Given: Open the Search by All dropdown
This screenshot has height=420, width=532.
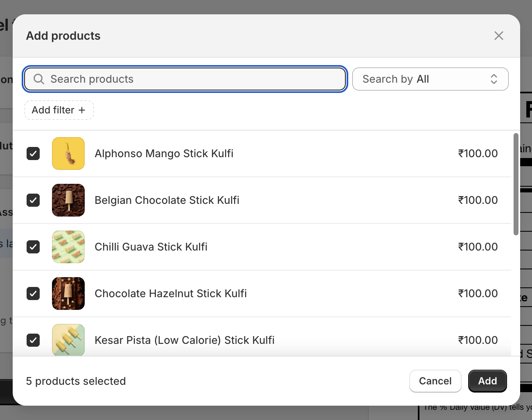Looking at the screenshot, I should pyautogui.click(x=430, y=79).
